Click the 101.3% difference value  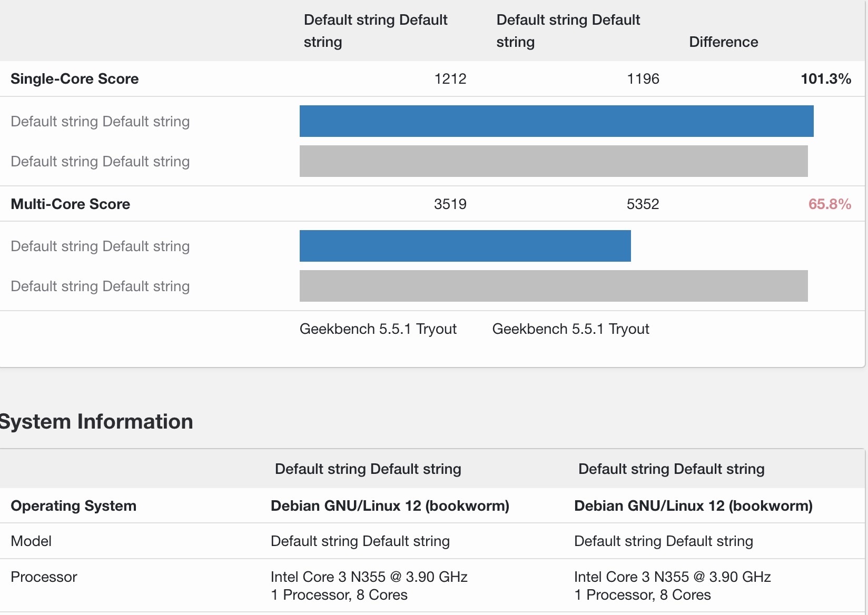(x=825, y=79)
